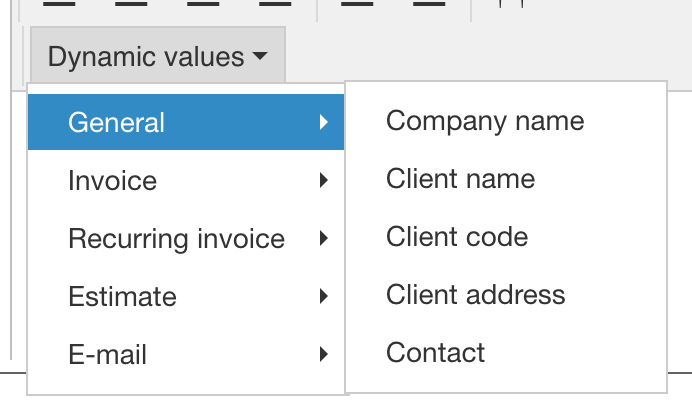This screenshot has height=416, width=692.
Task: Select the General menu entry
Action: coord(186,122)
